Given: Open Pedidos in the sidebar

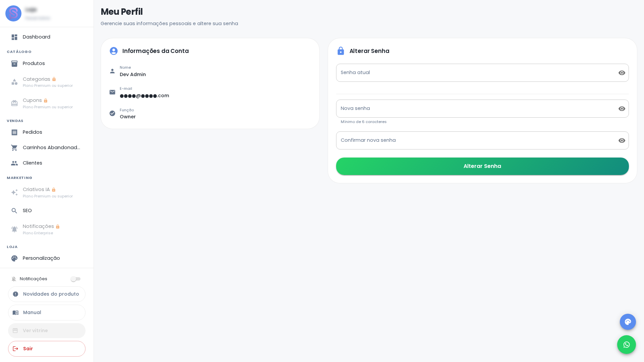Looking at the screenshot, I should [x=47, y=132].
